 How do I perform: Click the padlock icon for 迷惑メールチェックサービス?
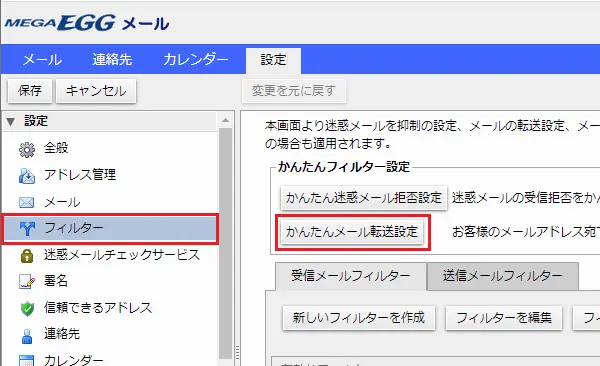click(27, 255)
